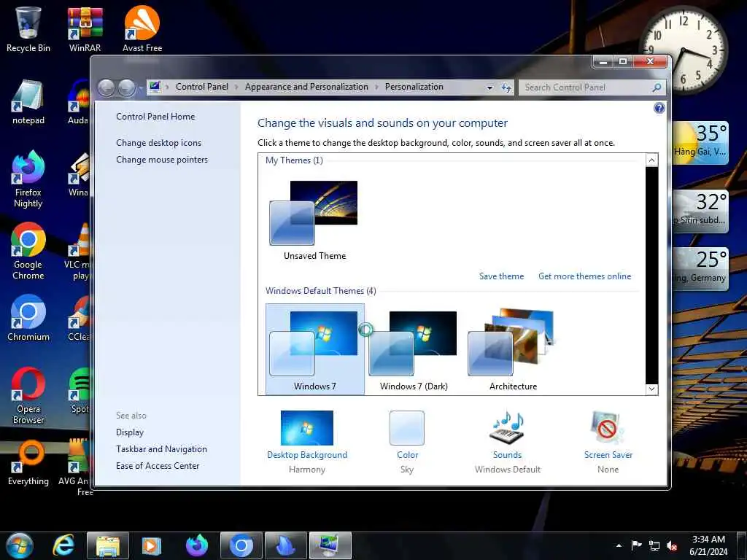Viewport: 747px width, 560px height.
Task: Select the Windows 7 (Dark) theme
Action: (414, 349)
